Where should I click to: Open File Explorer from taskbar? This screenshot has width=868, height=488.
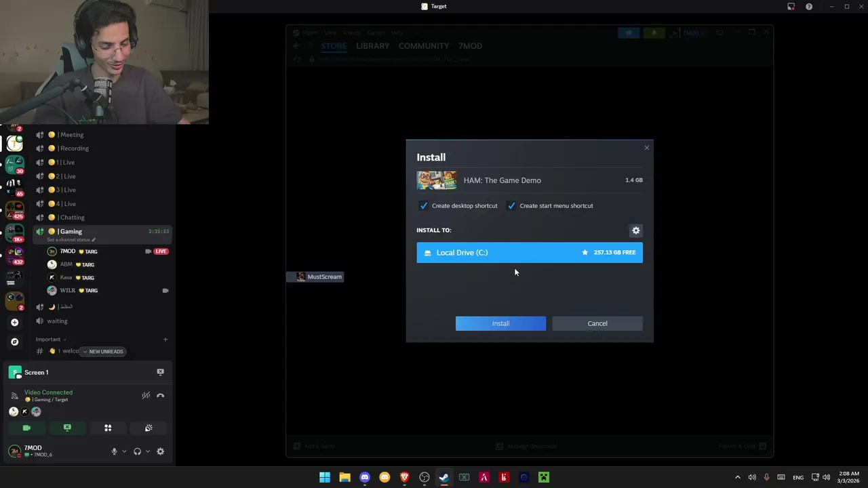[344, 477]
